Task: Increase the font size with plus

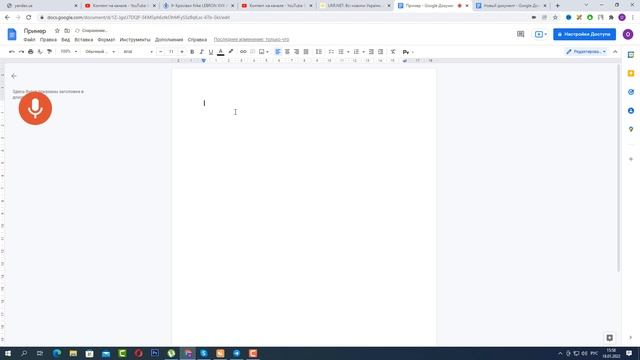Action: click(x=182, y=52)
